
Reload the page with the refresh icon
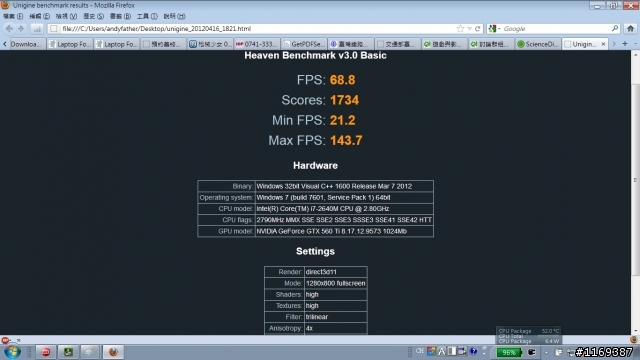pyautogui.click(x=478, y=29)
